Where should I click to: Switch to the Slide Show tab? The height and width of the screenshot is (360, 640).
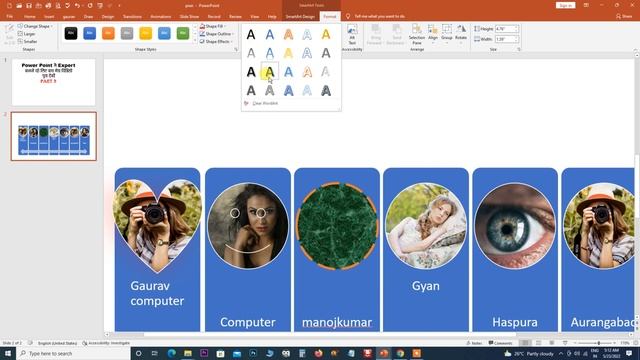[189, 16]
